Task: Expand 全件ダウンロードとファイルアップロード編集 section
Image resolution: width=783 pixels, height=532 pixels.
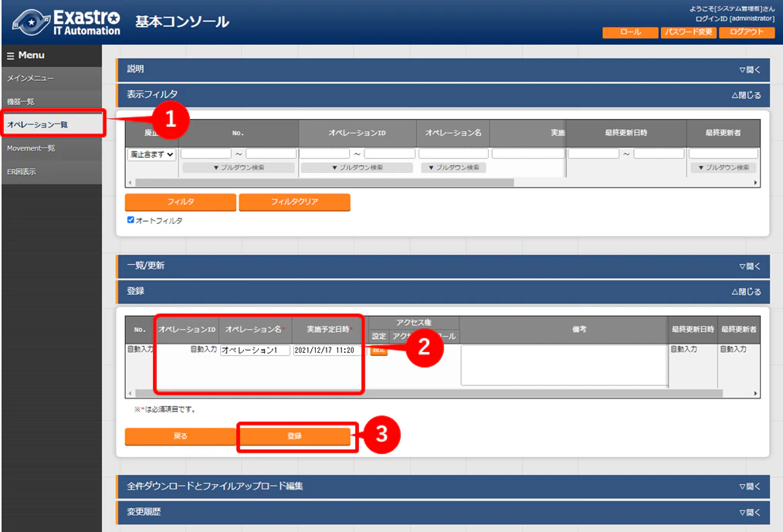Action: 750,486
